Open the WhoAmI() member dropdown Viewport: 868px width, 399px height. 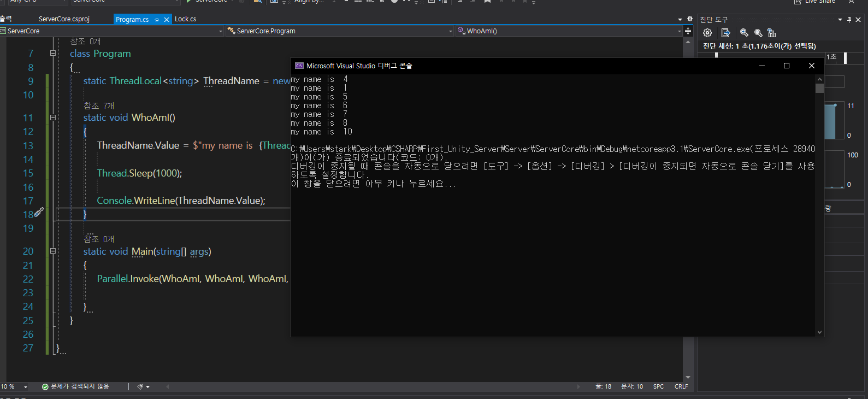coord(570,31)
